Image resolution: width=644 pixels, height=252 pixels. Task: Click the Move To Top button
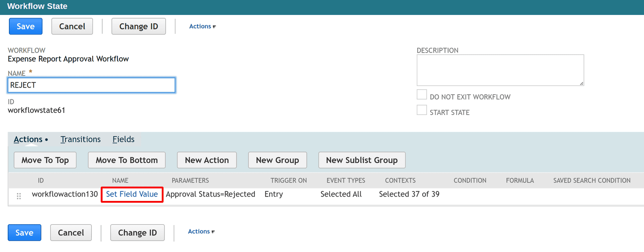click(45, 160)
